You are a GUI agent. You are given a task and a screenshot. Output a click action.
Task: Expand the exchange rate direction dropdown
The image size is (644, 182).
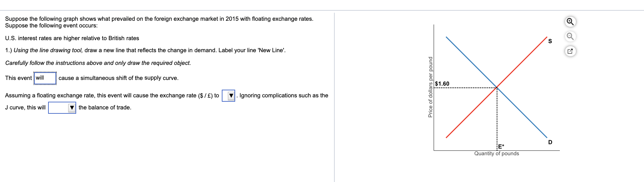pos(228,96)
